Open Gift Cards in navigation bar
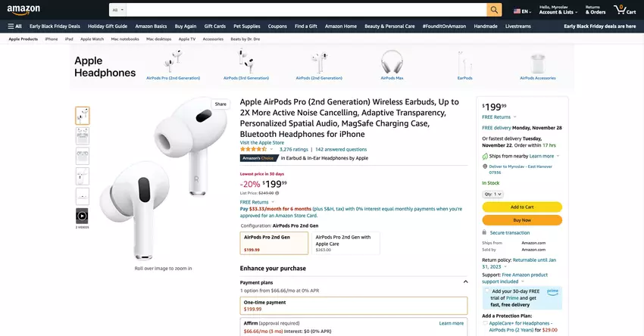 214,26
